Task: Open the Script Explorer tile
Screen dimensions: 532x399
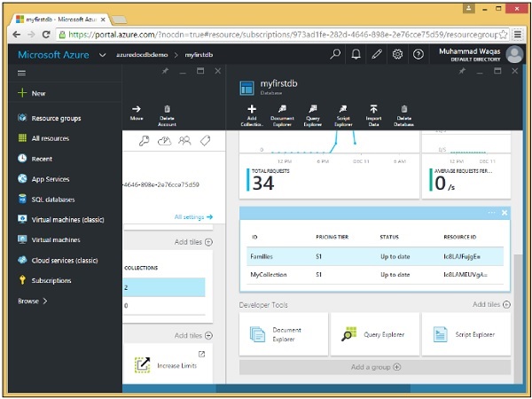Action: click(x=466, y=334)
